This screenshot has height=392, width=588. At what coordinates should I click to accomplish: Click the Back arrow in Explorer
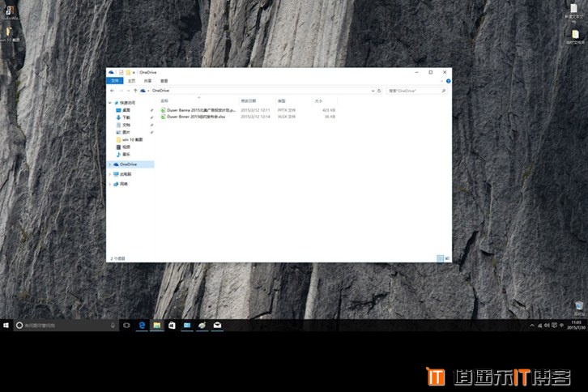click(112, 91)
